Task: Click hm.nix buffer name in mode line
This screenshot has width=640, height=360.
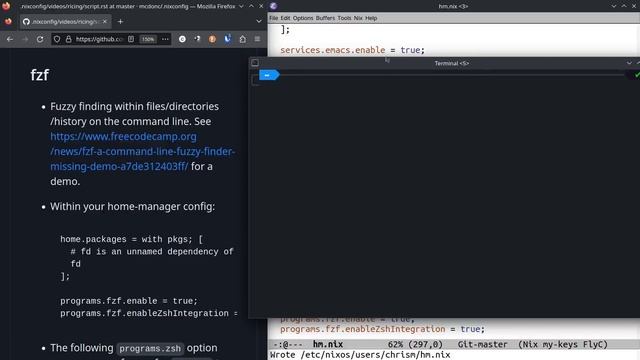Action: tap(328, 344)
